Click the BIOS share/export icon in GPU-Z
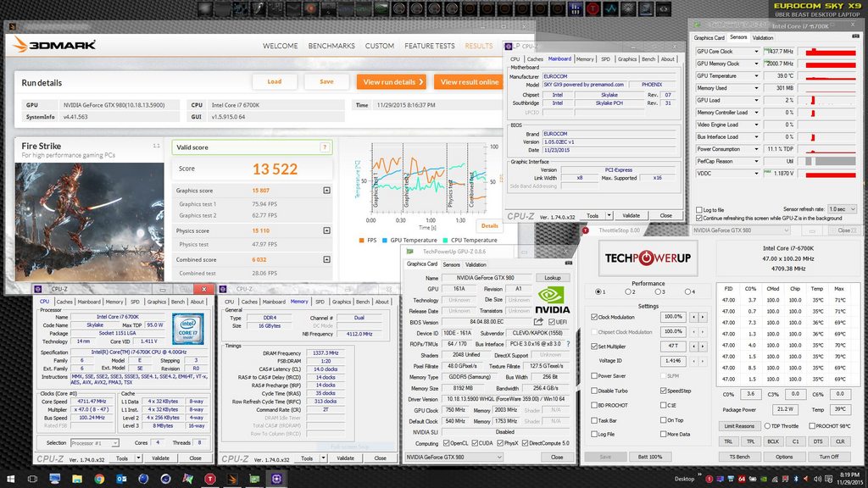Image resolution: width=868 pixels, height=488 pixels. [x=538, y=321]
